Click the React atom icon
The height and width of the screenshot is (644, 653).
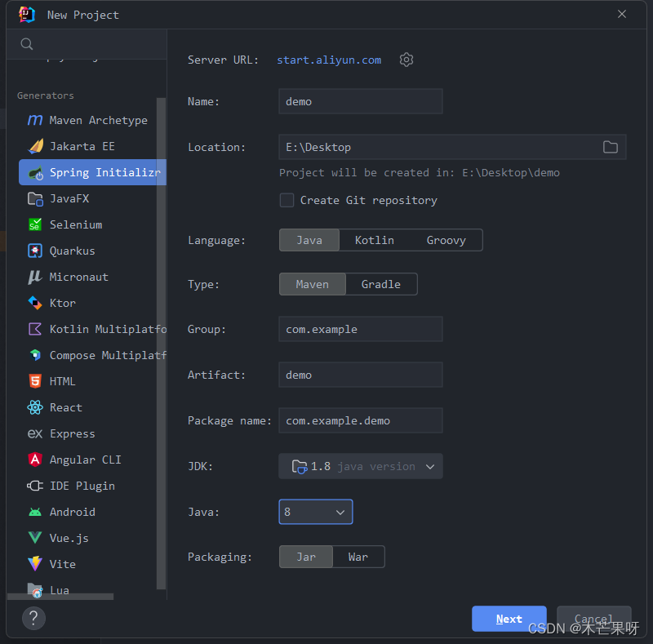click(35, 407)
